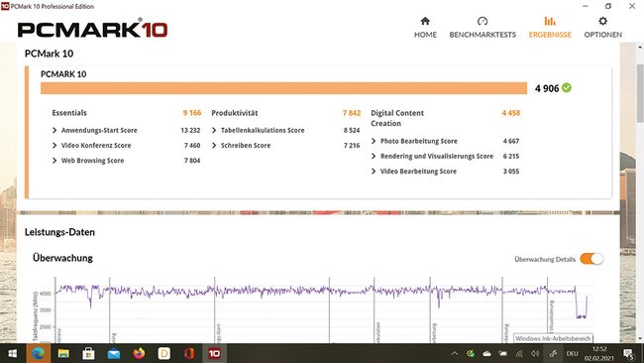Click the green validity checkmark beside 4 906
The image size is (644, 363).
tap(567, 88)
